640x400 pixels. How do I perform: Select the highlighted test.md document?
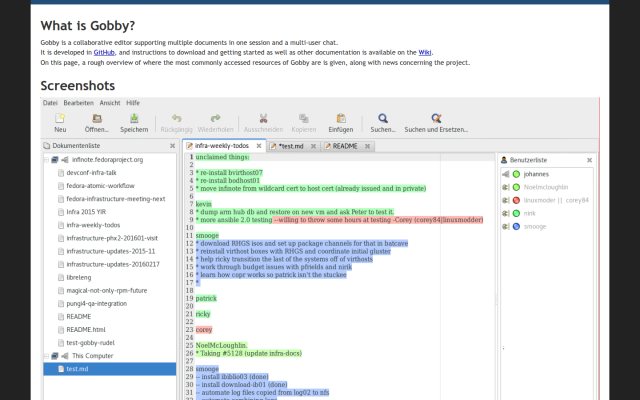click(110, 369)
